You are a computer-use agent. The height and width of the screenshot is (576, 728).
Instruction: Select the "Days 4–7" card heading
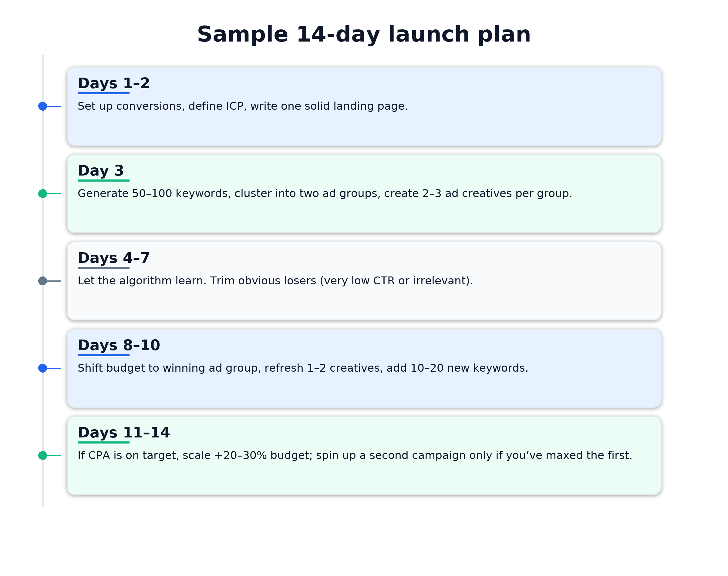(114, 258)
